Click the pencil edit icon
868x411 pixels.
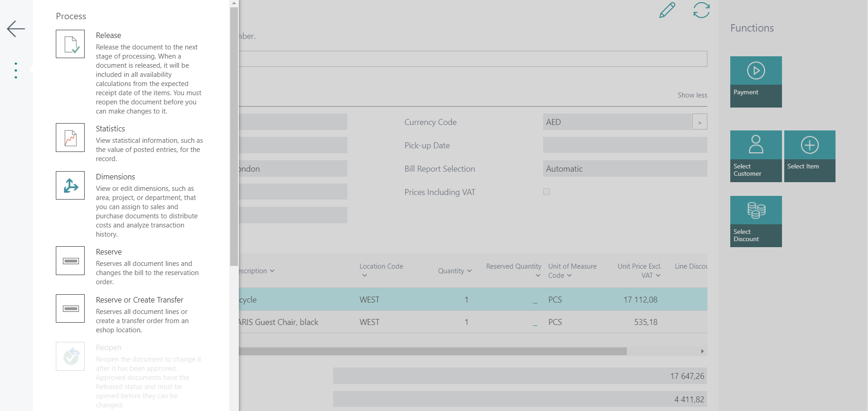pos(667,10)
